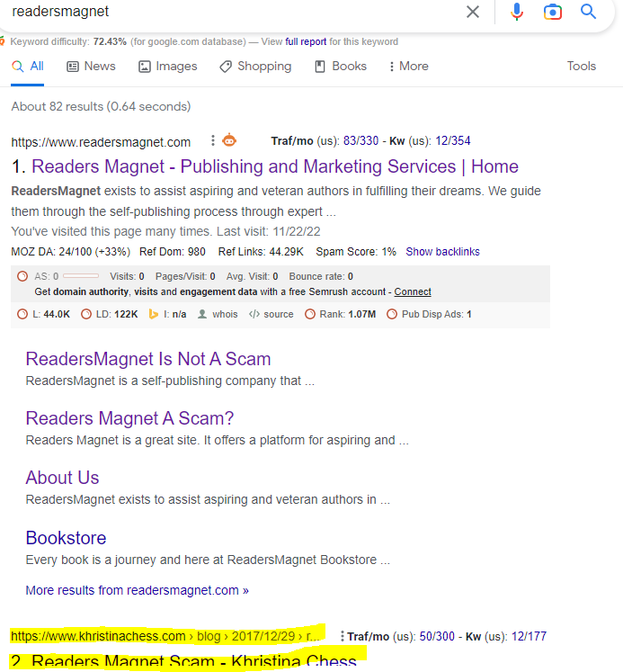Click the Pub Disp Ads circle icon

click(392, 314)
